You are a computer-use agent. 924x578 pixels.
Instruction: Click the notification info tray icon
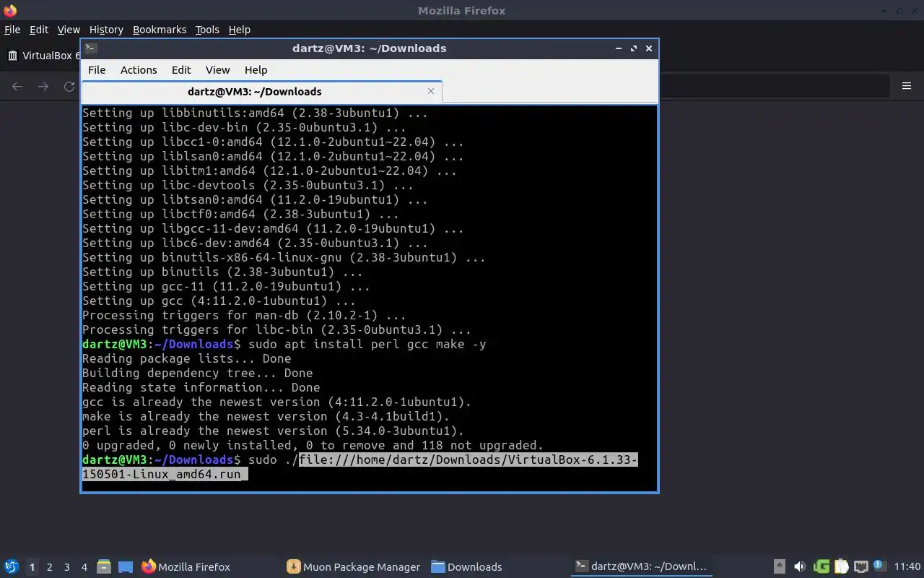[879, 566]
